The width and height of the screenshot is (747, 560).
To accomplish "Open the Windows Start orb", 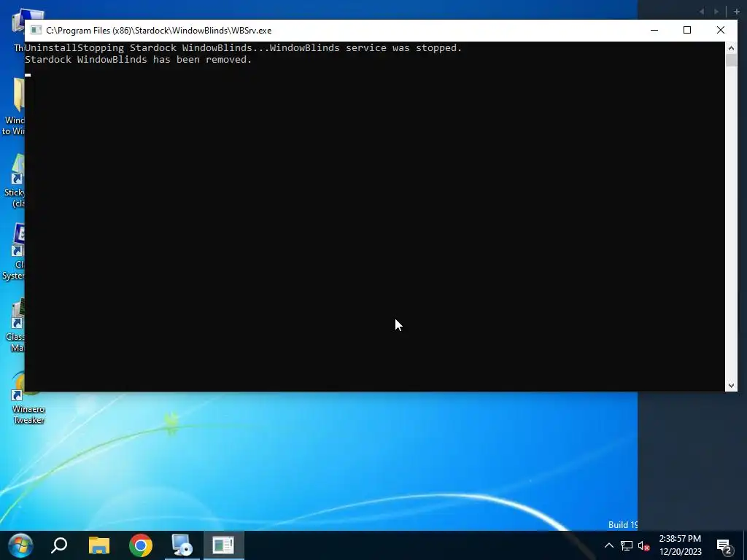I will tap(20, 545).
